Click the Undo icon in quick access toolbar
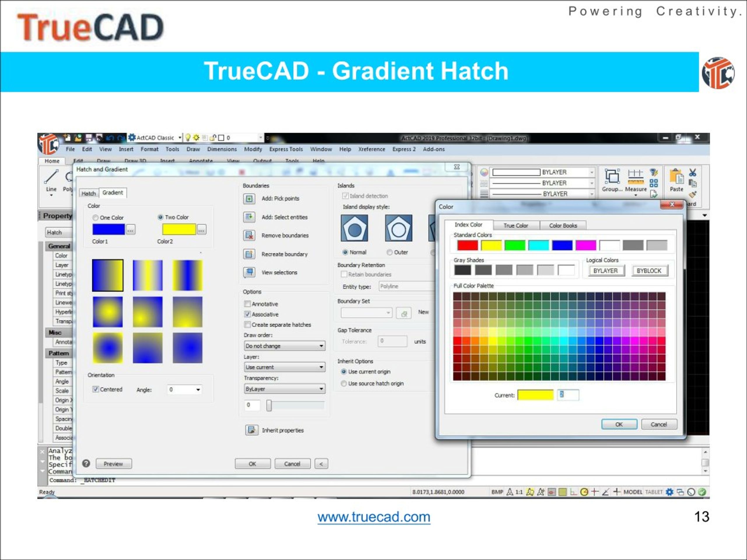Image resolution: width=747 pixels, height=560 pixels. coord(110,138)
